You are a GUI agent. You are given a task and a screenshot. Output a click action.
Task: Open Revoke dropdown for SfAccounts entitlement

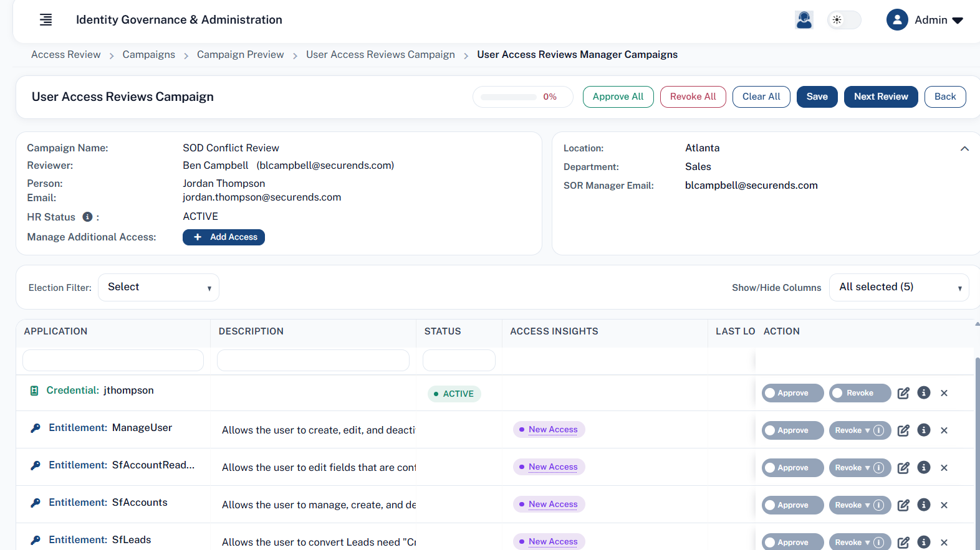click(x=860, y=505)
